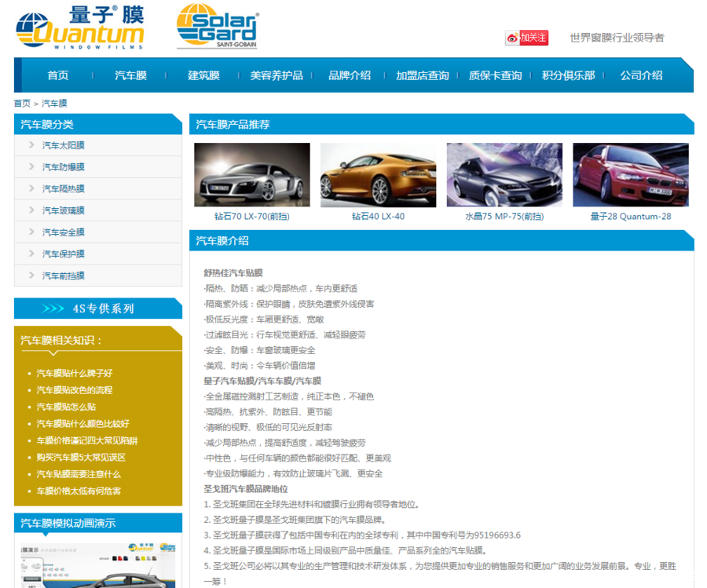Read the article 车膜价格太低有何危害
707x588 pixels.
79,491
